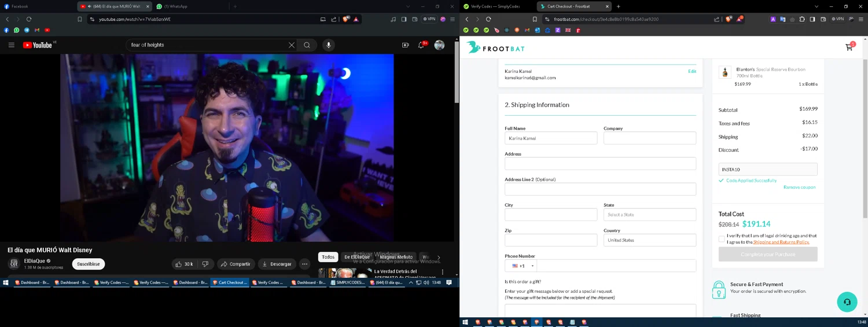
Task: Click the City input field
Action: coord(551,215)
